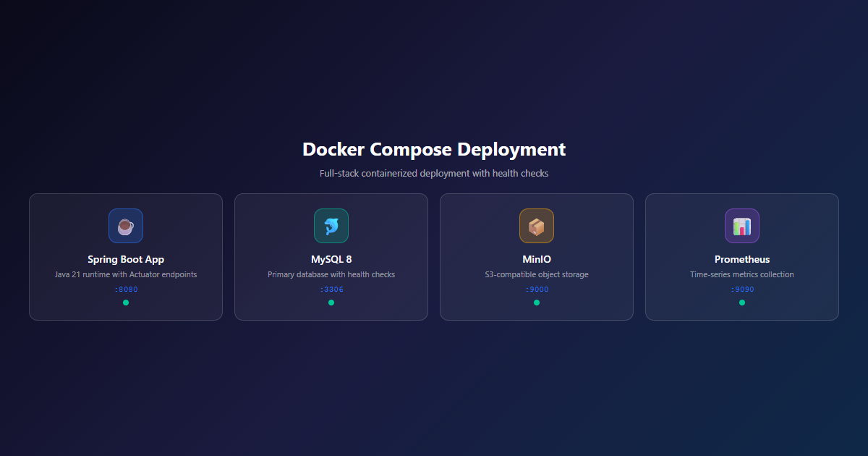Select the MinIO card title
The width and height of the screenshot is (868, 456).
pos(537,259)
